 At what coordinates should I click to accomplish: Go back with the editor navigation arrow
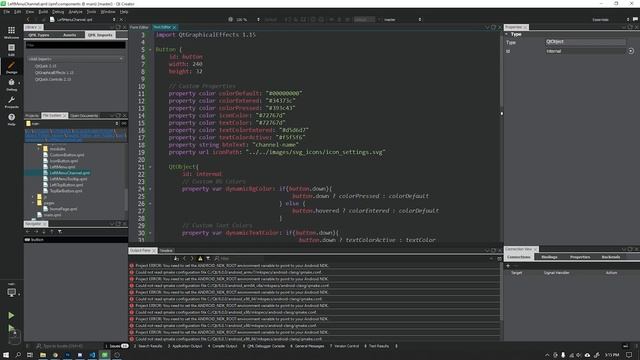(x=28, y=19)
